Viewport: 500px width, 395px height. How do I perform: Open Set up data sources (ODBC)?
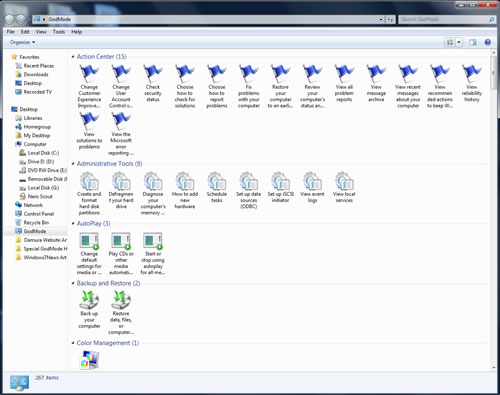pos(249,190)
